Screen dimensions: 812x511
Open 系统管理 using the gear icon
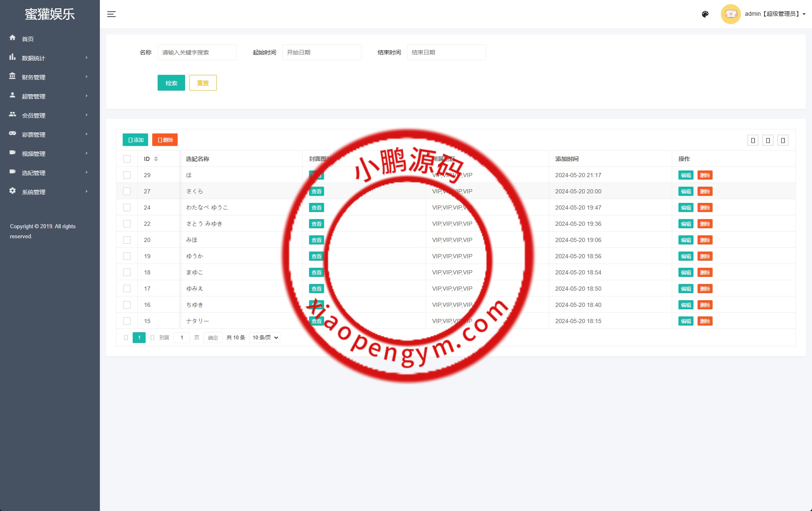pyautogui.click(x=12, y=191)
